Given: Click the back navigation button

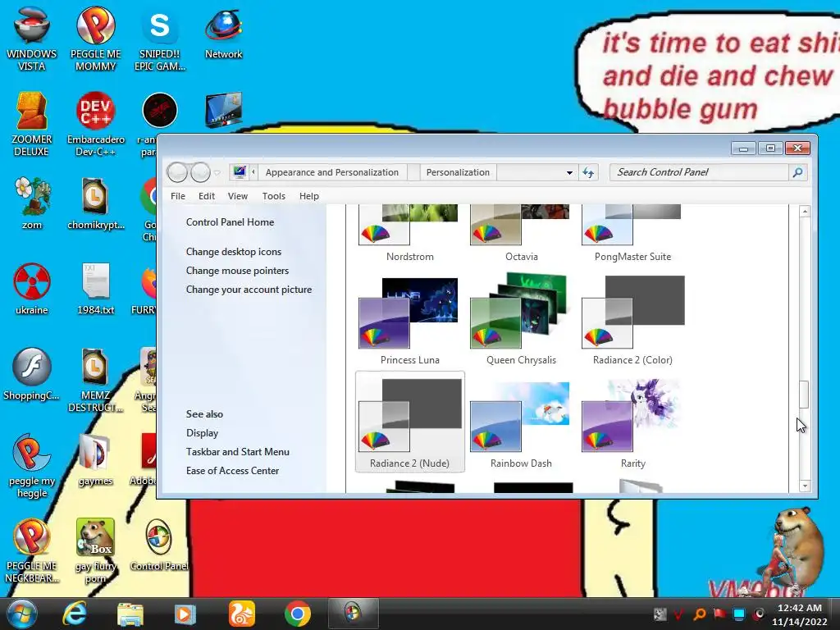Looking at the screenshot, I should pyautogui.click(x=177, y=172).
